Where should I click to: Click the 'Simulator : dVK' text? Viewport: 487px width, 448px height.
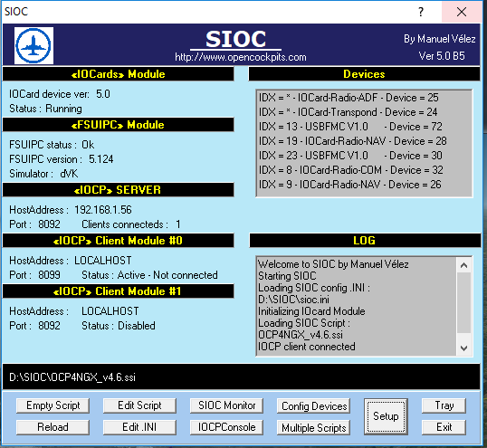tap(43, 174)
